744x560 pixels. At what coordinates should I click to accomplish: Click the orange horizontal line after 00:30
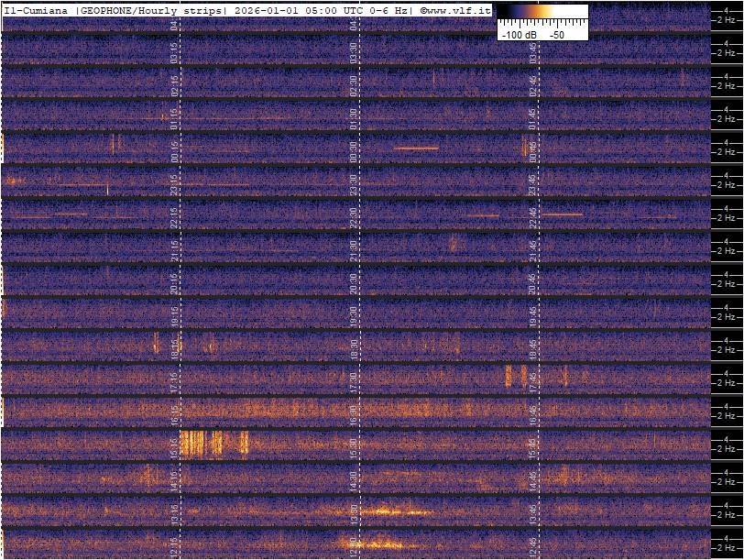point(416,148)
